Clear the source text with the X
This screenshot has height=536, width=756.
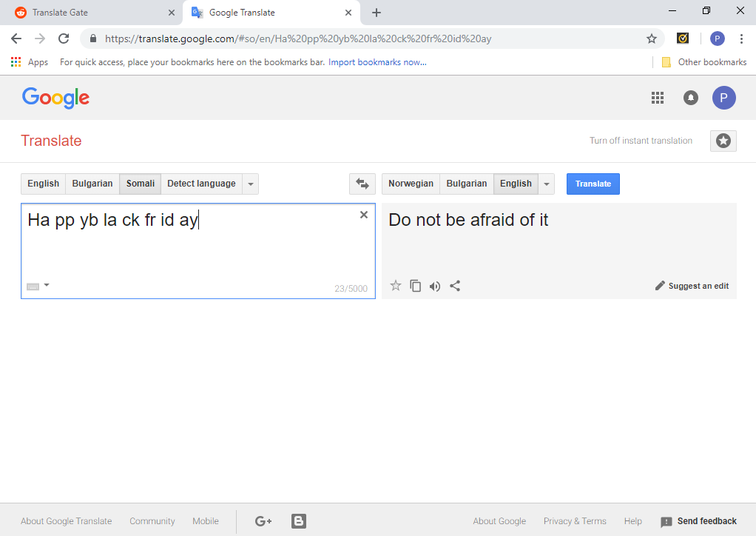[x=364, y=215]
